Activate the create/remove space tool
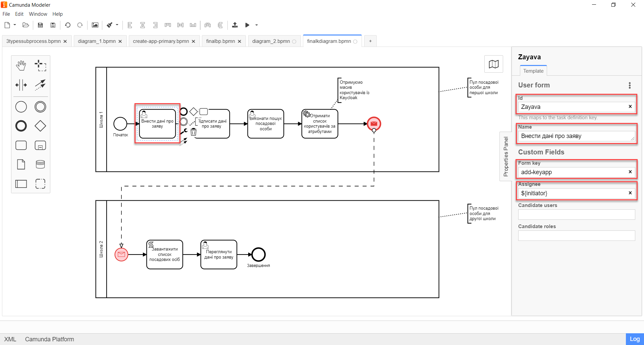 tap(21, 85)
